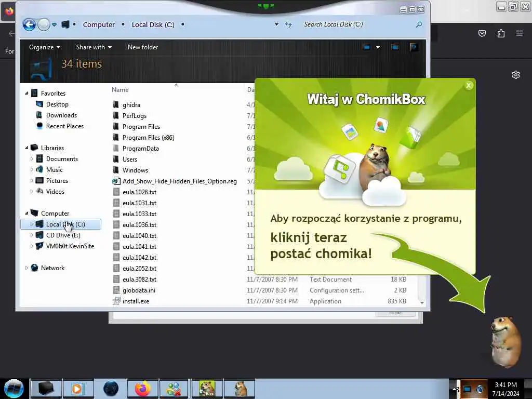Screen dimensions: 532x399
Task: Click the Name column header
Action: pyautogui.click(x=120, y=89)
